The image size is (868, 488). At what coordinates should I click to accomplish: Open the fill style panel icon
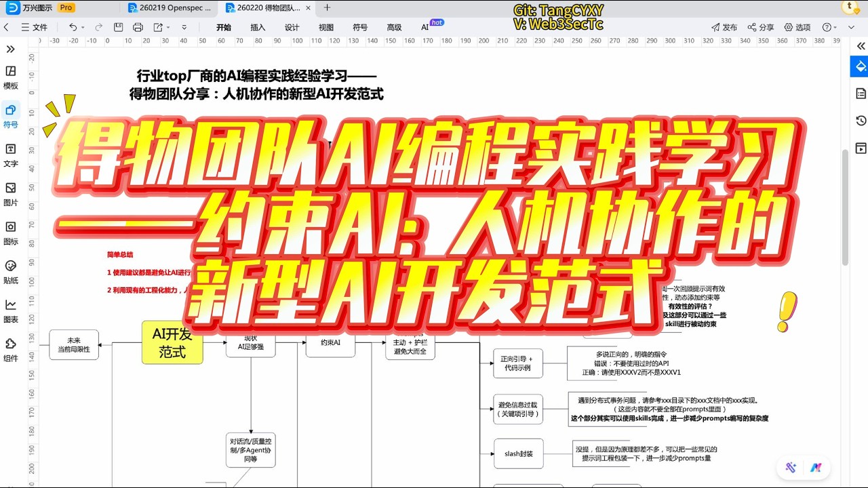(861, 67)
